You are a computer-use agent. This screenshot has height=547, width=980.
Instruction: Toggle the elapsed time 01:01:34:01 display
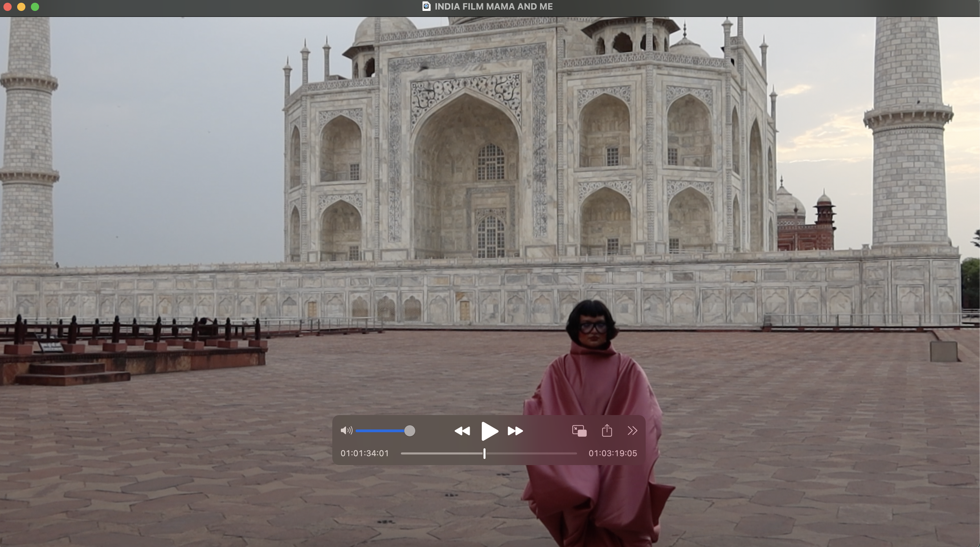point(365,453)
